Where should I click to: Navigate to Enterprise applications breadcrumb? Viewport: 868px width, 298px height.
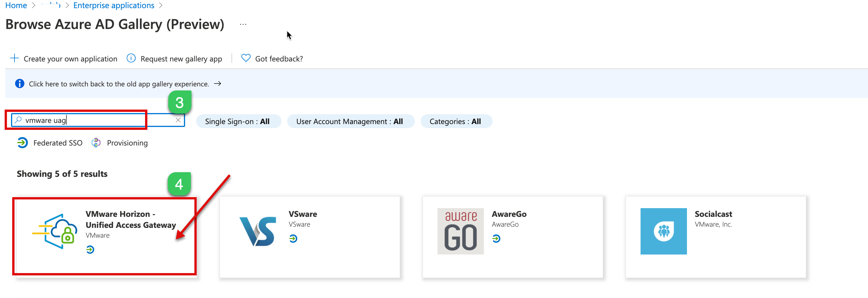click(113, 6)
